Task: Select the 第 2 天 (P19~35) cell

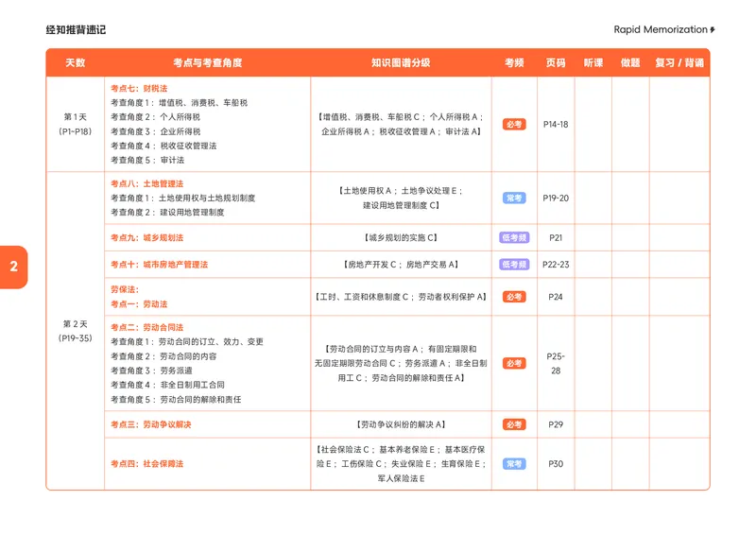Action: click(x=76, y=331)
